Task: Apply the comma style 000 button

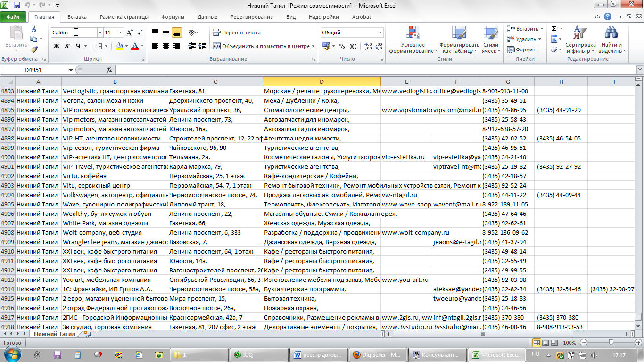Action: tap(354, 46)
